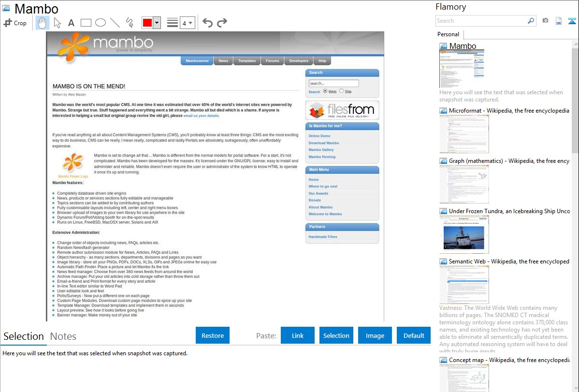The width and height of the screenshot is (579, 392).
Task: Choose the arrow pointer tool
Action: coord(57,23)
